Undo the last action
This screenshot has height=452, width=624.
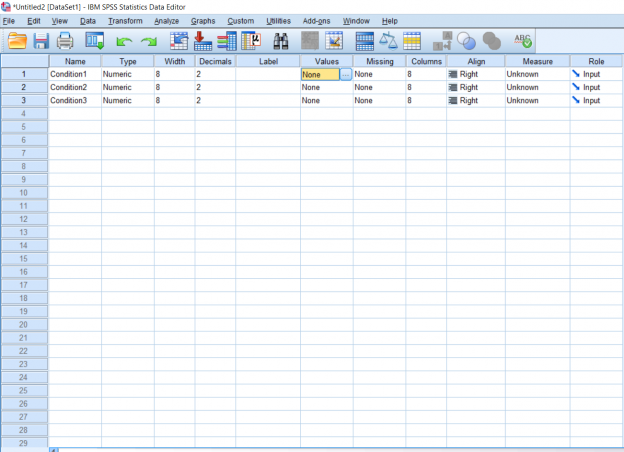[124, 41]
